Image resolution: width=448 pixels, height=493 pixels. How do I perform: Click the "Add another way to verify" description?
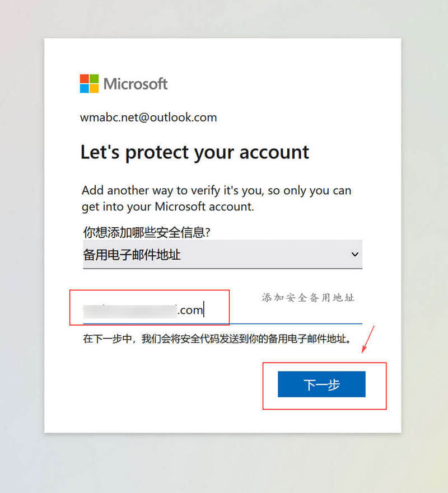217,199
